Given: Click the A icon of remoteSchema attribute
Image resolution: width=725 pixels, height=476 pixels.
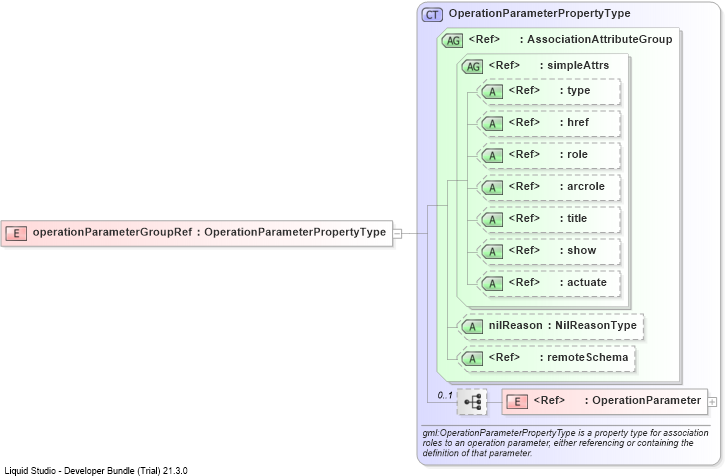Looking at the screenshot, I should (472, 359).
